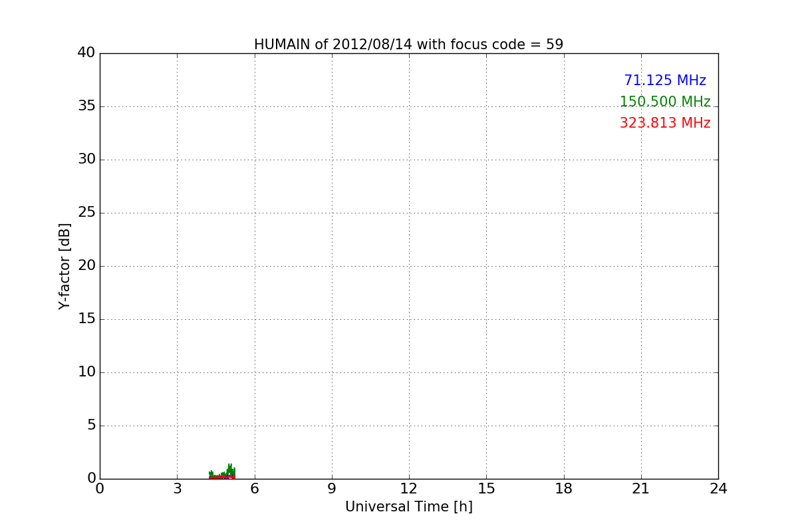The width and height of the screenshot is (798, 532).
Task: Click the x-axis tick label 6
Action: 254,489
